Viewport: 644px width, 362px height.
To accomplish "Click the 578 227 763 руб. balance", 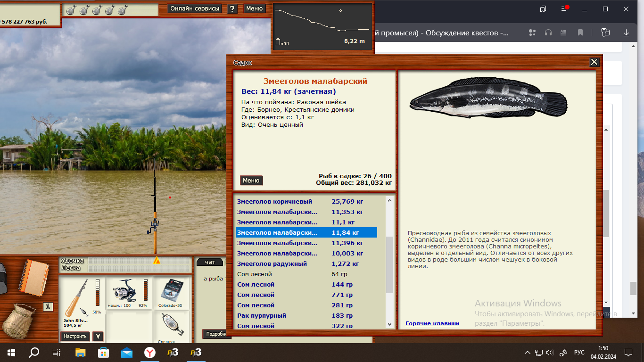I will (x=25, y=21).
